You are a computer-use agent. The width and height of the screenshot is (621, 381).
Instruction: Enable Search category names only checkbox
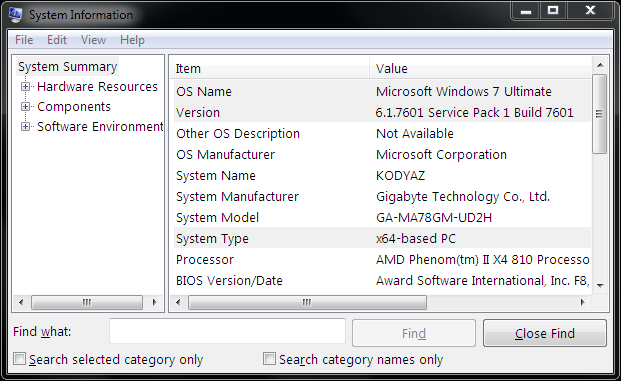point(269,359)
